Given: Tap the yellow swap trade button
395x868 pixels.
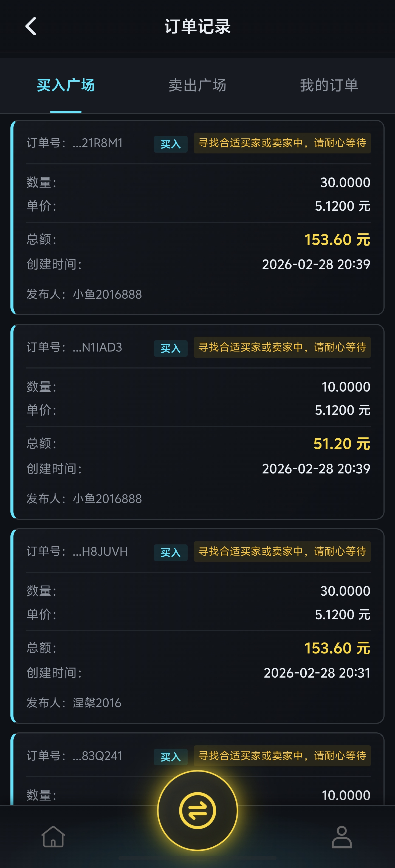Looking at the screenshot, I should (x=197, y=810).
